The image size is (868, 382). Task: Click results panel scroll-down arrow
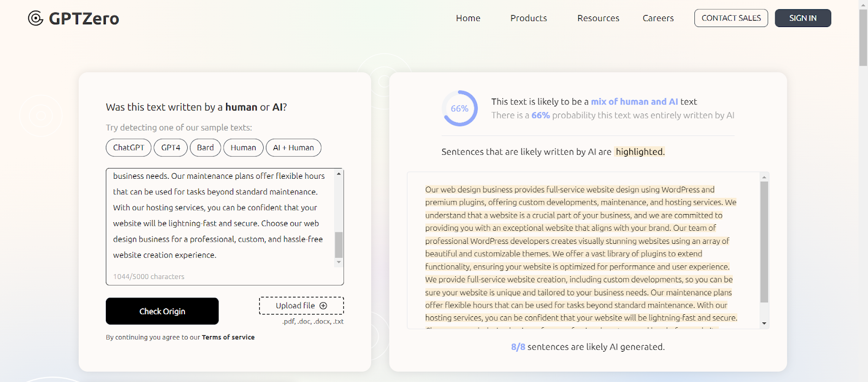[764, 323]
